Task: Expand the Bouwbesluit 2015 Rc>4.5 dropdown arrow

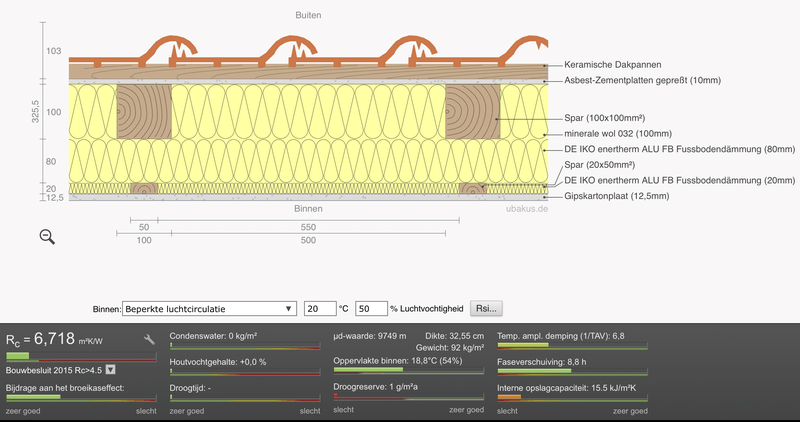Action: (x=110, y=369)
